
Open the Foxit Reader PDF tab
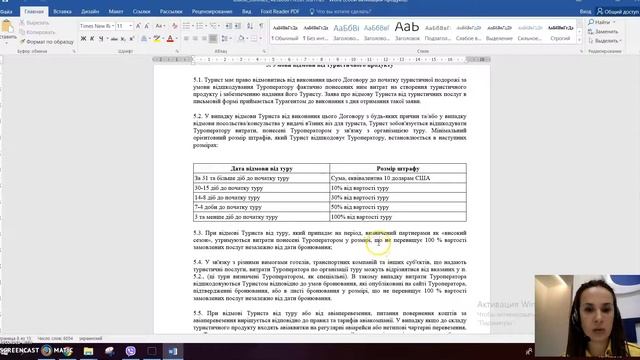pos(280,11)
